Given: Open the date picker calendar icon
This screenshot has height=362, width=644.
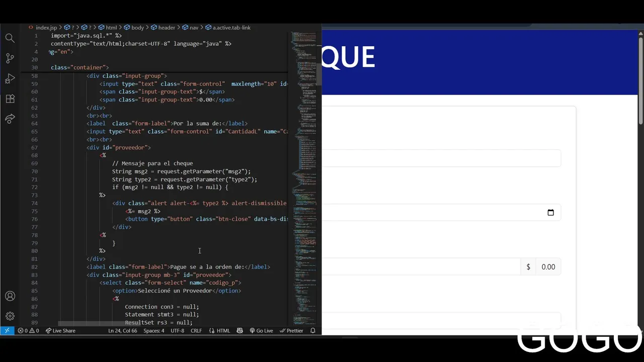Looking at the screenshot, I should 550,213.
